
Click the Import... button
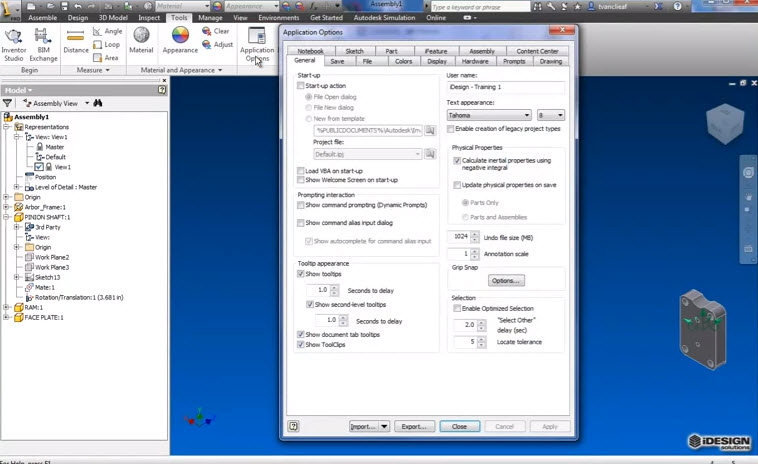(x=364, y=426)
